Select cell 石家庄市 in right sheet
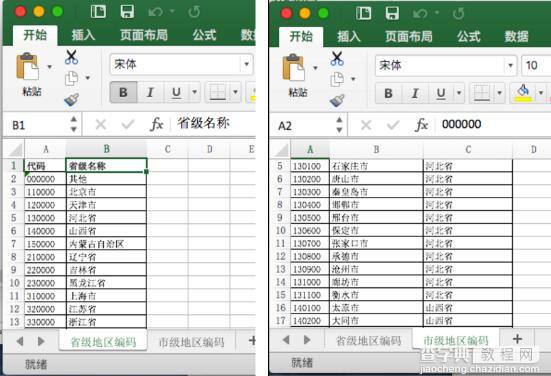Viewport: 551px width, 376px height. pyautogui.click(x=376, y=166)
